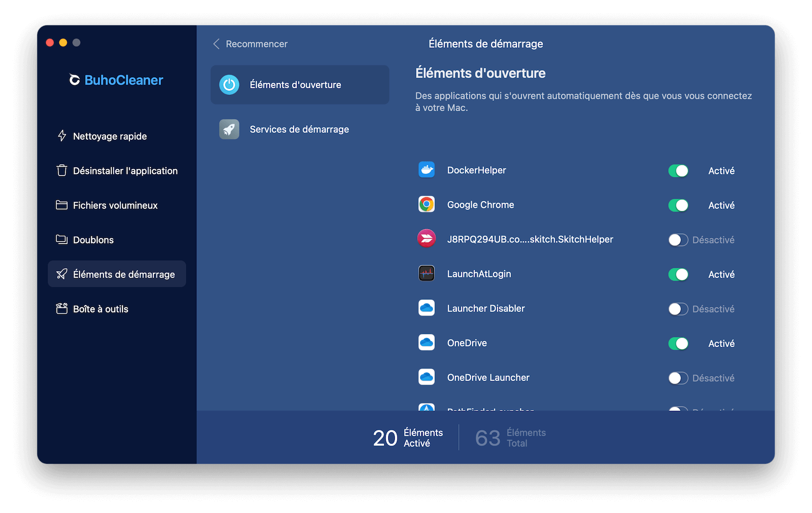Click the trash can Désinstaller icon
This screenshot has height=513, width=812.
(62, 170)
